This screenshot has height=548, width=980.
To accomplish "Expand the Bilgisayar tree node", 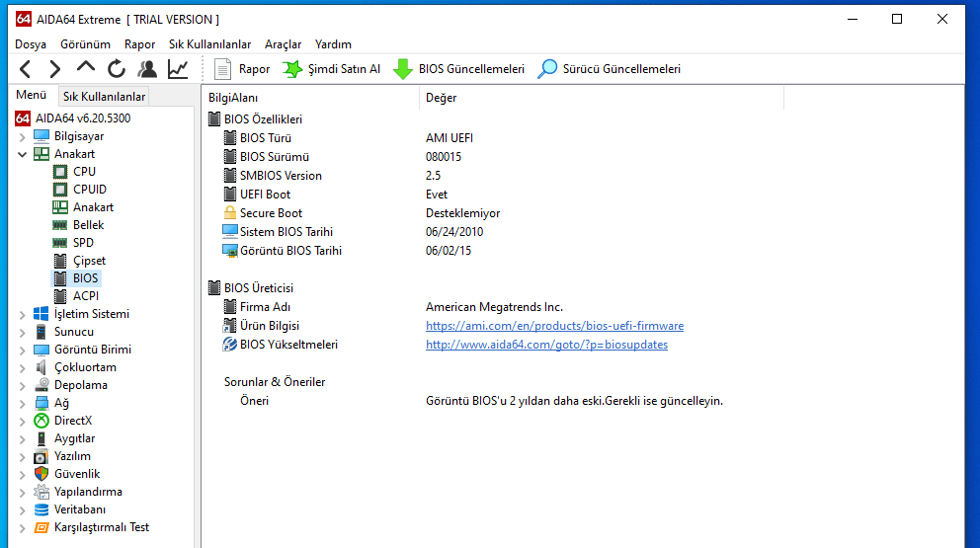I will tap(23, 136).
